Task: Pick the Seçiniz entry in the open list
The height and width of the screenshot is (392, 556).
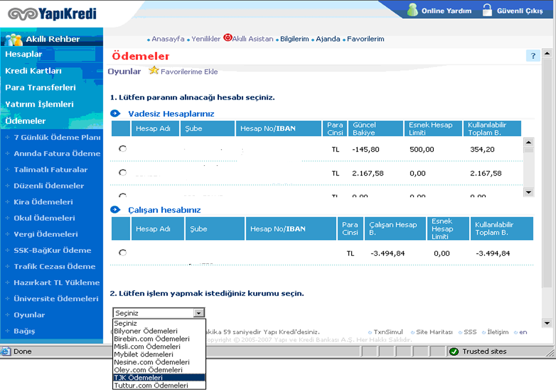Action: [x=159, y=323]
